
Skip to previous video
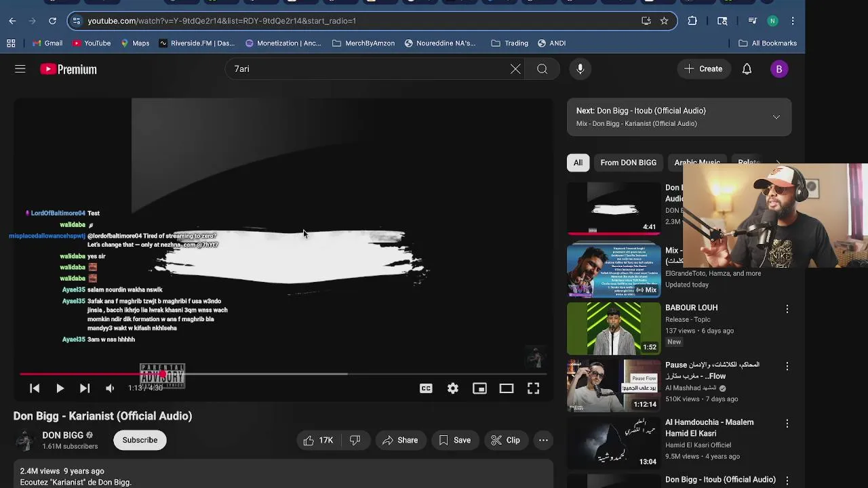pyautogui.click(x=35, y=388)
